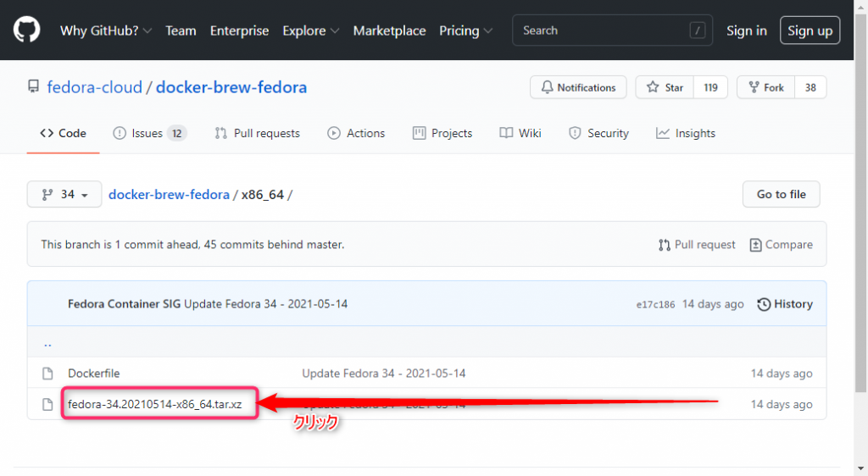
Task: Open the Dockerfile file
Action: (x=93, y=374)
